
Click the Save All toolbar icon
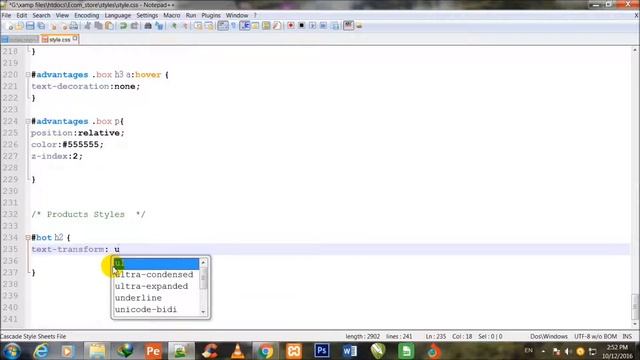click(x=41, y=26)
